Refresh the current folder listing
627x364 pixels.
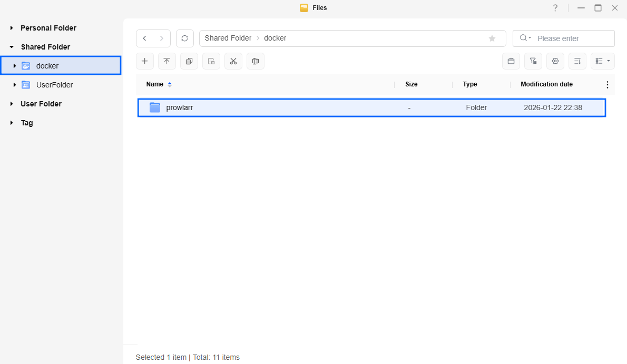pyautogui.click(x=184, y=38)
